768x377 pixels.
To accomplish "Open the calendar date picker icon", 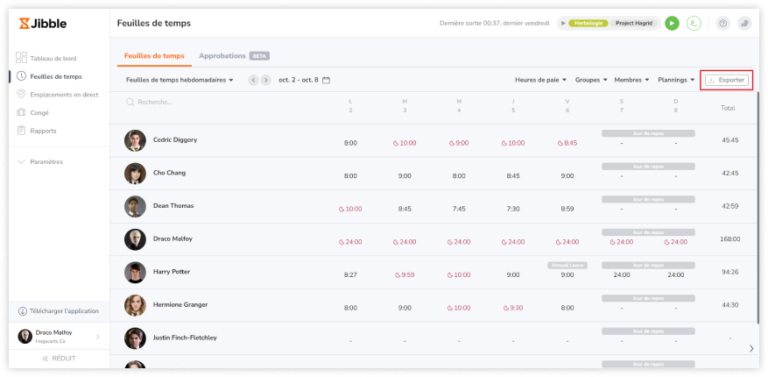I will [326, 80].
